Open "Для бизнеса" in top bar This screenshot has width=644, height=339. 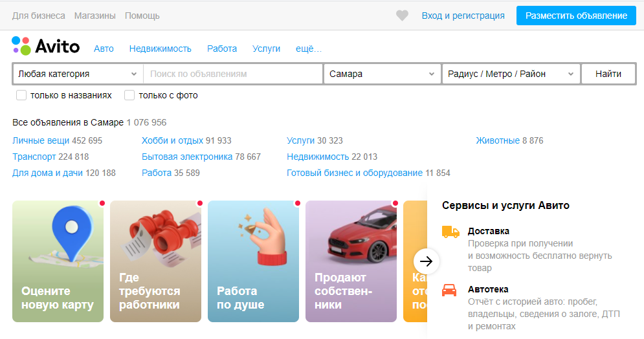[39, 16]
